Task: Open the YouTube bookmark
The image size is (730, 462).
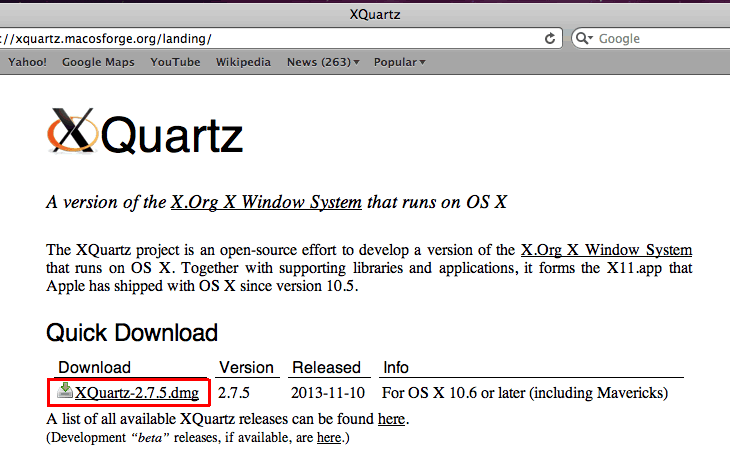Action: (175, 62)
